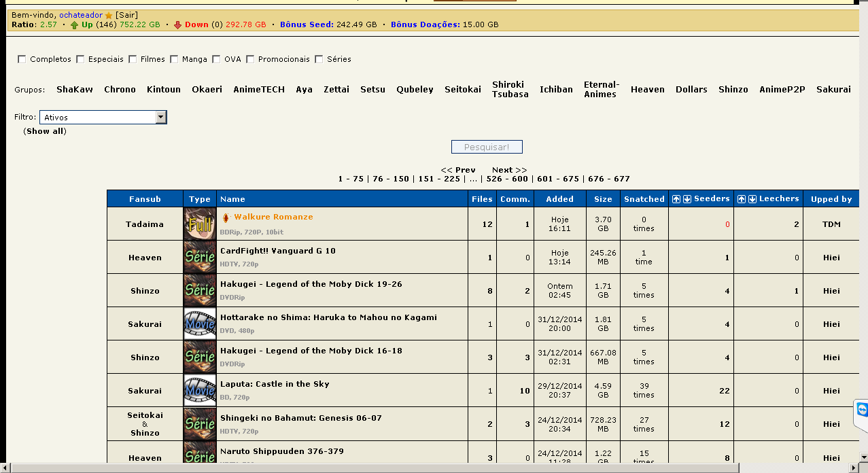Click the Série icon for Naruto Shippuuden 376-379
This screenshot has height=473, width=868.
click(x=200, y=453)
